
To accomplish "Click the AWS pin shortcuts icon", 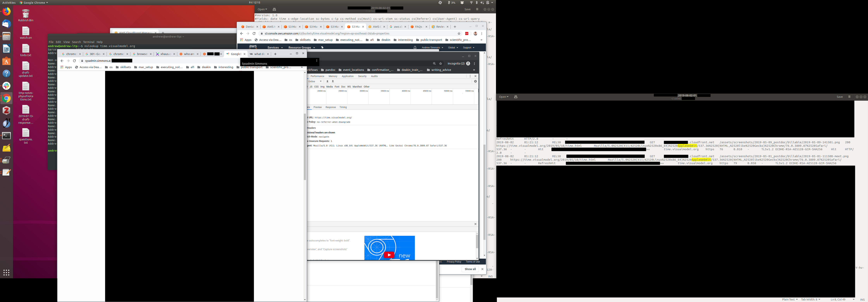I will click(x=322, y=47).
